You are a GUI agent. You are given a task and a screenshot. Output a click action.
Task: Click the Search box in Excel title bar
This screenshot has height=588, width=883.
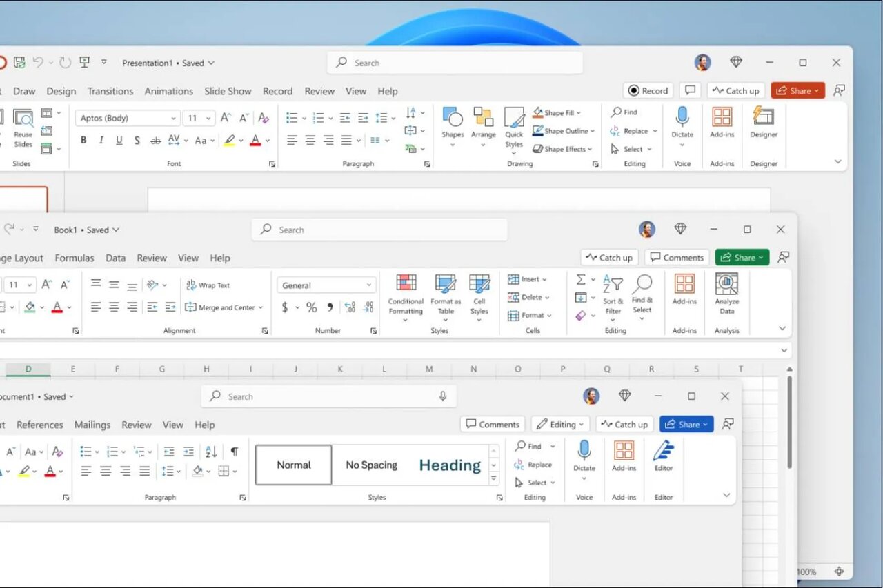379,230
